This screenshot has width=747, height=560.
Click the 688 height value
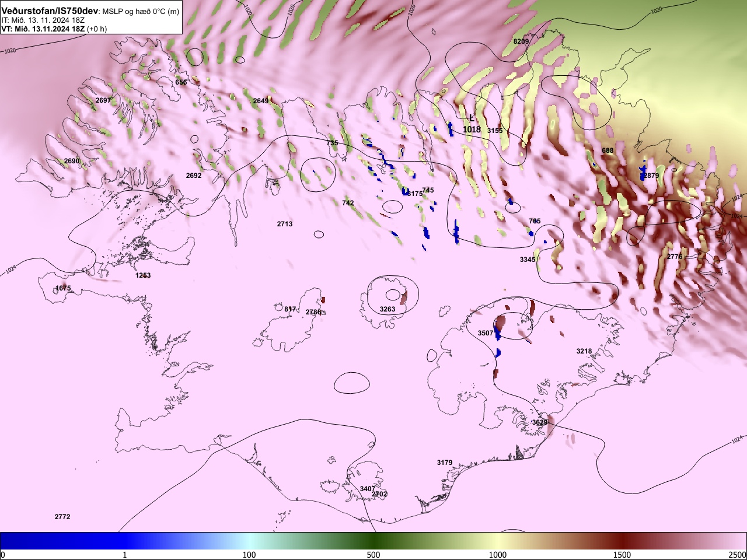608,150
